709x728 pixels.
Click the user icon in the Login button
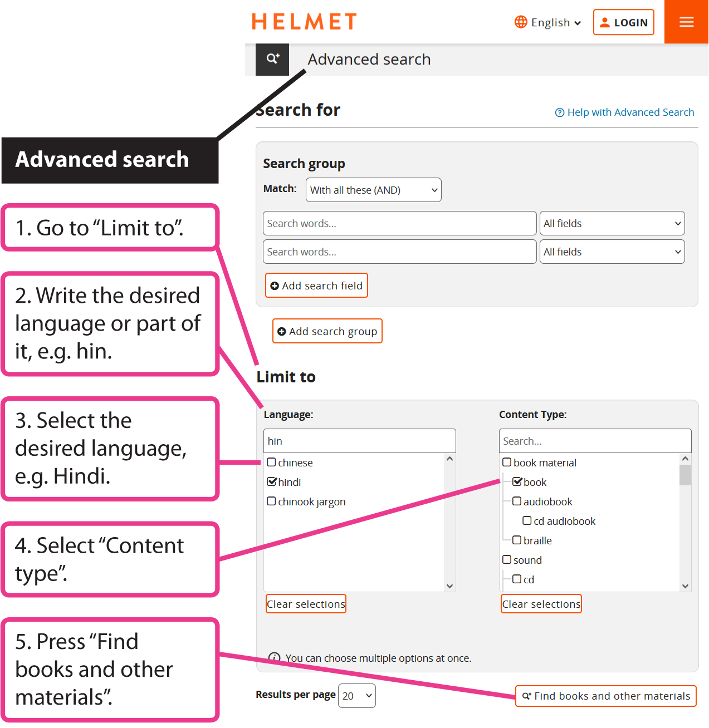tap(604, 22)
